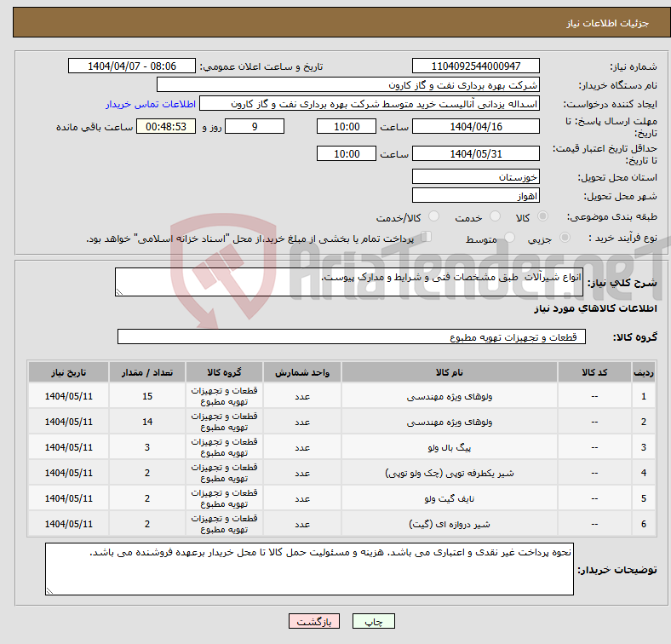Click the remaining days field showing 9
The height and width of the screenshot is (644, 671).
(x=255, y=127)
